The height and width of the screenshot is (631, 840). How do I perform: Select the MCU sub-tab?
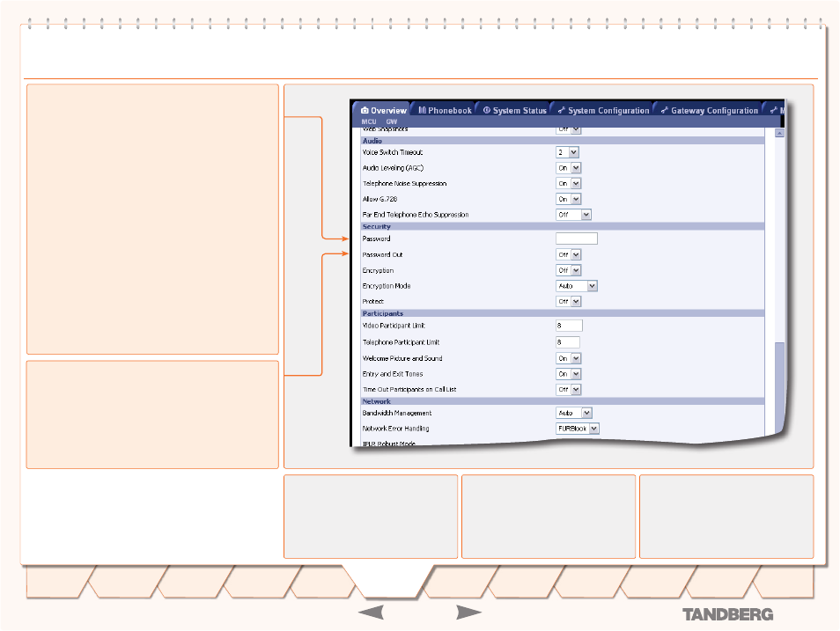click(369, 121)
